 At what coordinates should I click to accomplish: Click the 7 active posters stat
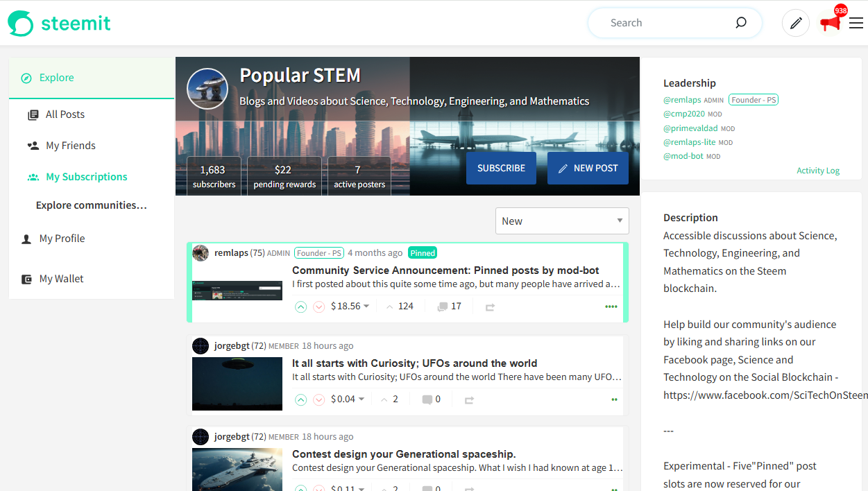tap(359, 176)
